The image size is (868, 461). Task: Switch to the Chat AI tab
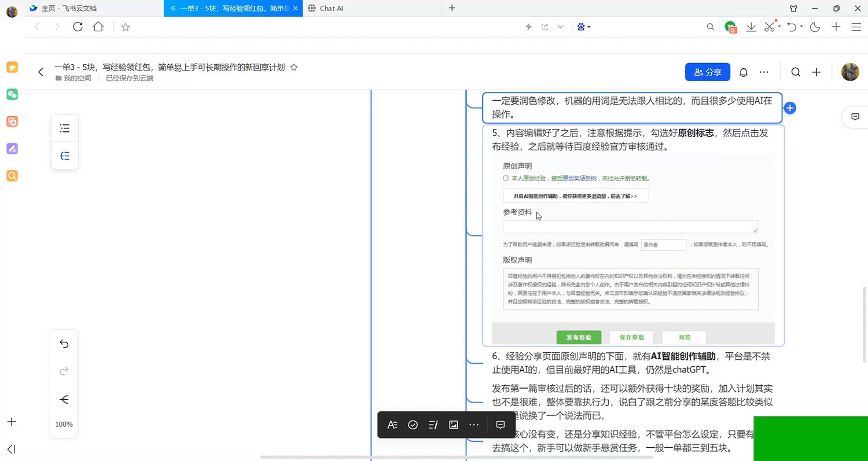[331, 8]
